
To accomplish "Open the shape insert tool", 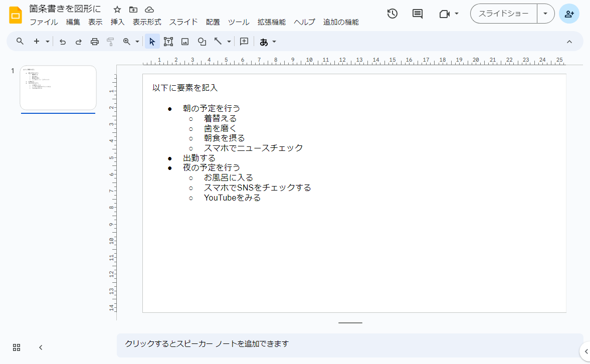I will coord(202,42).
